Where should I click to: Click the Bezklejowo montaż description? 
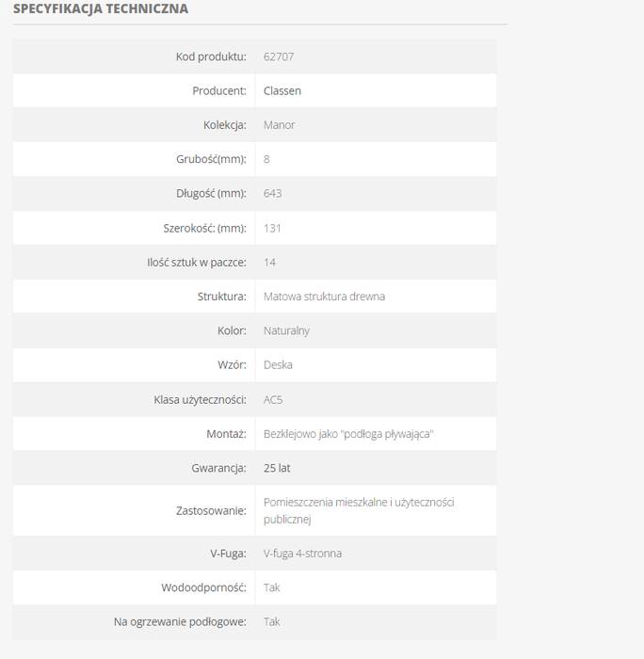click(x=348, y=434)
